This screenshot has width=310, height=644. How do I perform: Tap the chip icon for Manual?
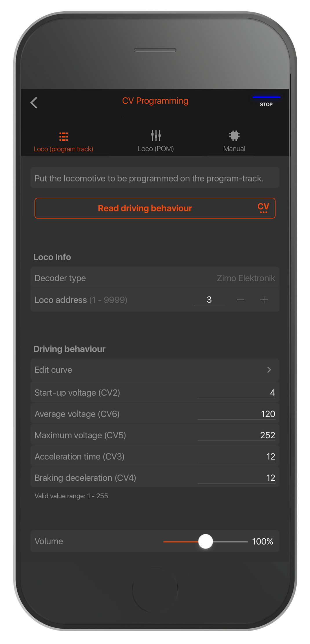point(234,135)
